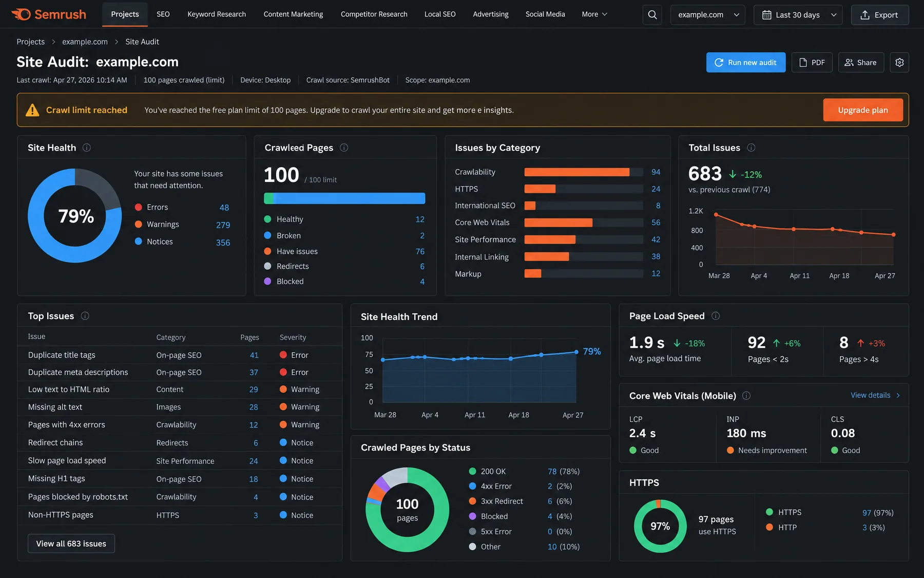Click the calendar icon in date selector

click(766, 15)
